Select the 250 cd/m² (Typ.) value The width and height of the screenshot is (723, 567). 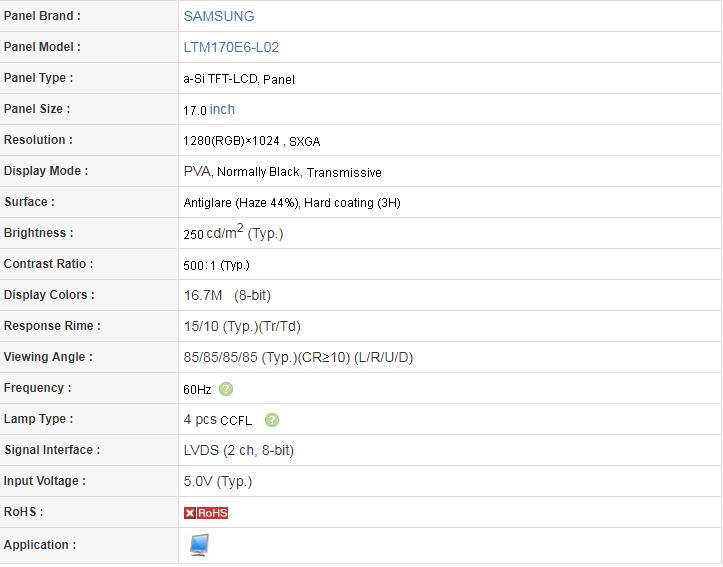233,232
